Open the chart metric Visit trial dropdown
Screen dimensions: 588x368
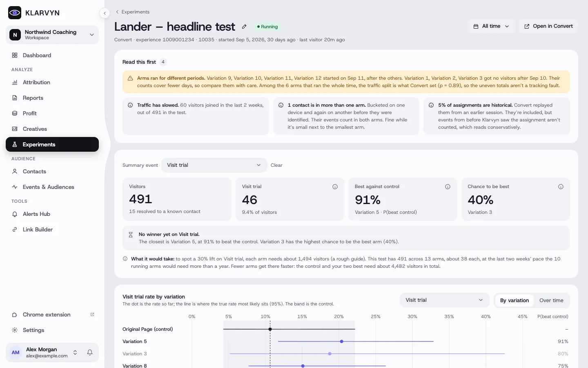[444, 300]
